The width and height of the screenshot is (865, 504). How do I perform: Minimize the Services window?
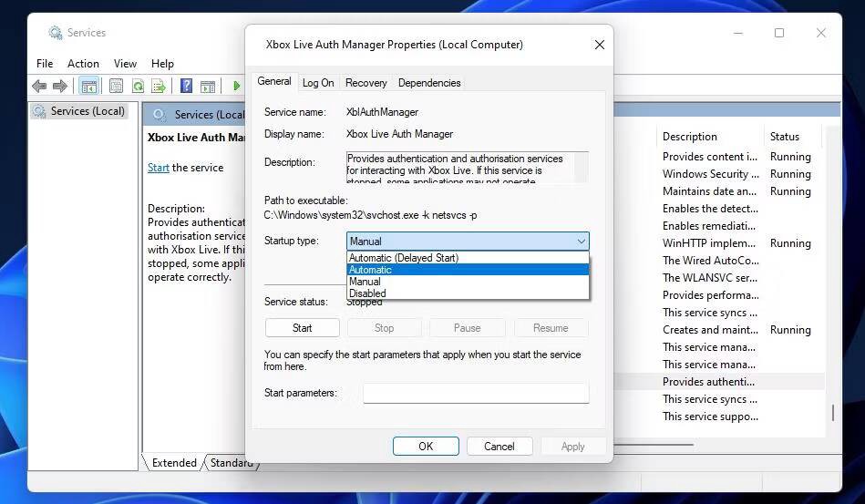point(737,33)
